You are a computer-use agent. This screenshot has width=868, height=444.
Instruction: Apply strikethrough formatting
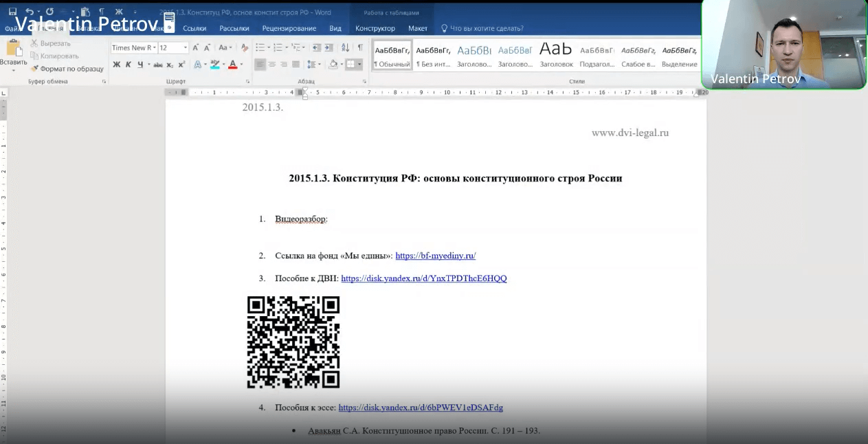click(x=158, y=65)
